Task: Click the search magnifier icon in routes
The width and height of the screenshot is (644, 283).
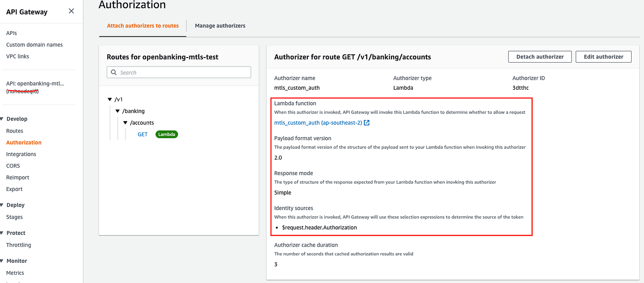Action: pyautogui.click(x=114, y=72)
